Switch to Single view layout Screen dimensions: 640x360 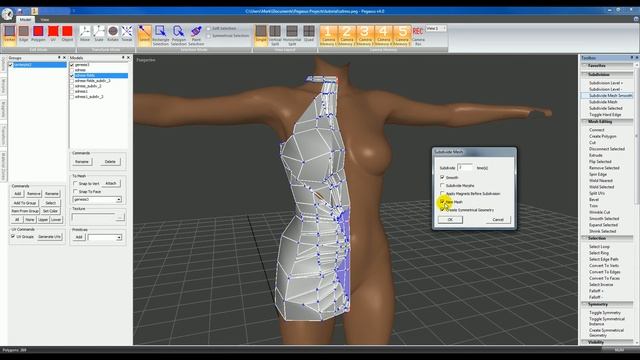click(261, 33)
